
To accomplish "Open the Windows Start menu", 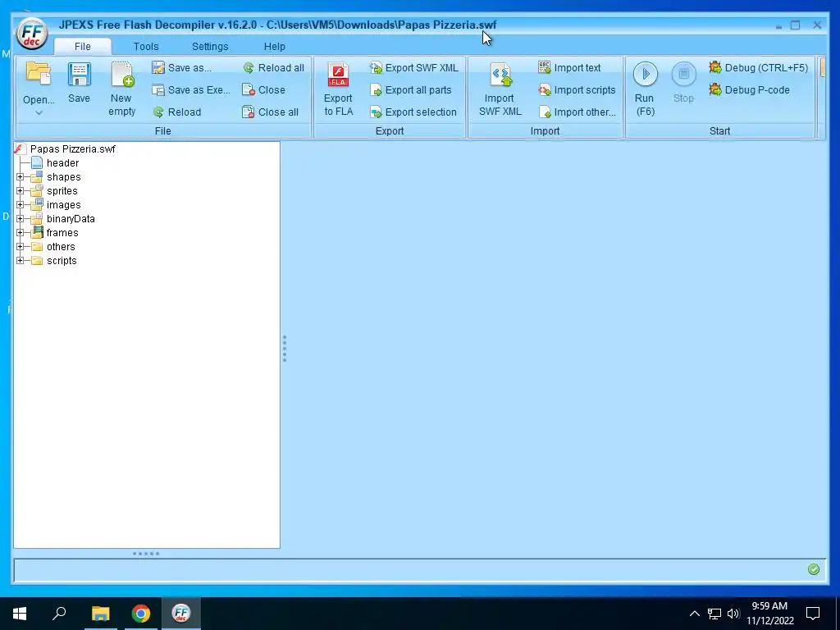I will (x=20, y=614).
